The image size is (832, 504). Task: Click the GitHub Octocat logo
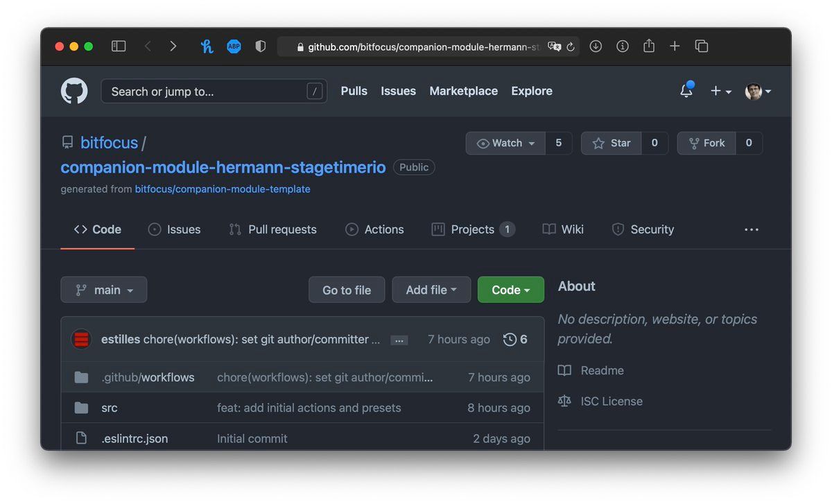click(x=74, y=91)
